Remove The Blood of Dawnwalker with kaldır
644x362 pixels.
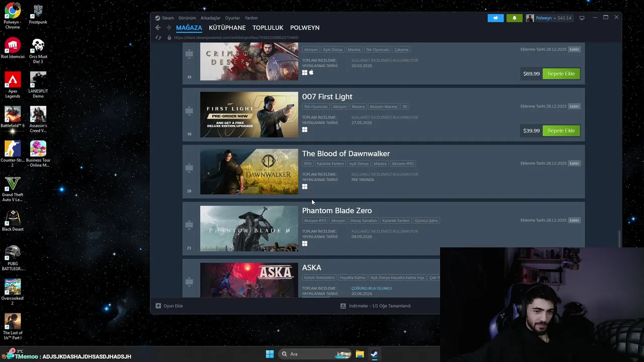(x=574, y=163)
